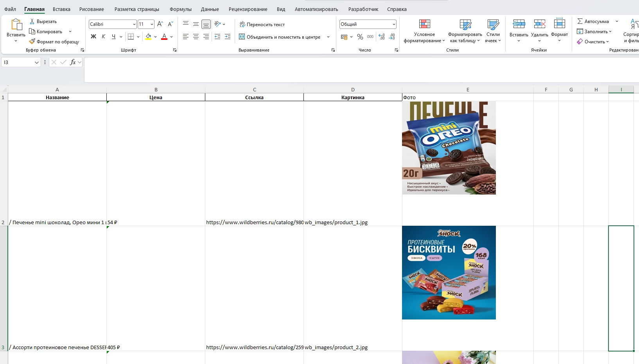Align text to the left

click(x=186, y=37)
